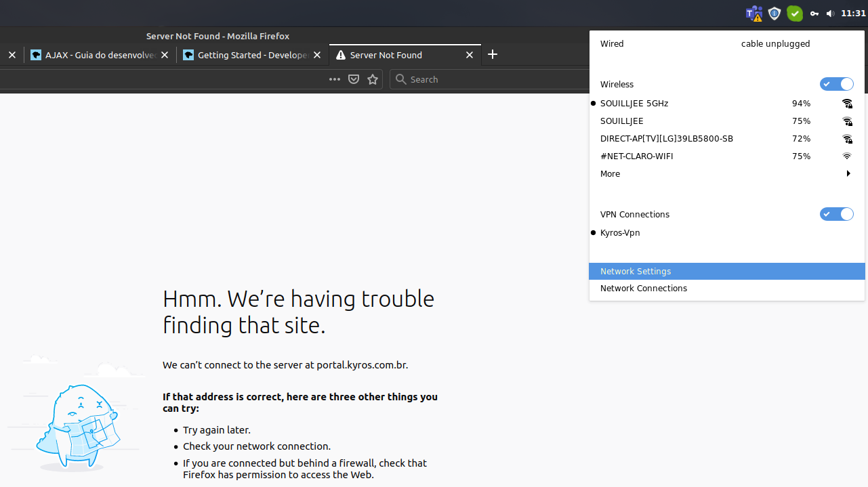The height and width of the screenshot is (487, 868).
Task: Close the Server Not Found tab
Action: pyautogui.click(x=470, y=56)
